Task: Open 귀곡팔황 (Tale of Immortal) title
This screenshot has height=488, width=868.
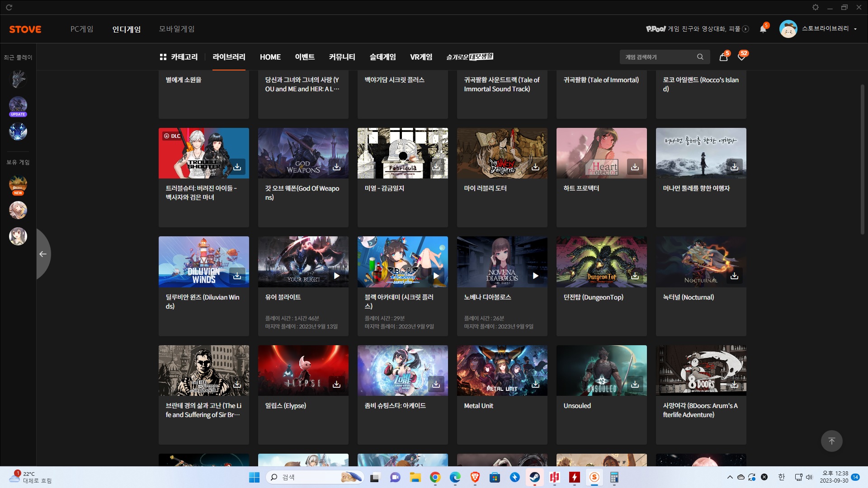Action: [601, 80]
